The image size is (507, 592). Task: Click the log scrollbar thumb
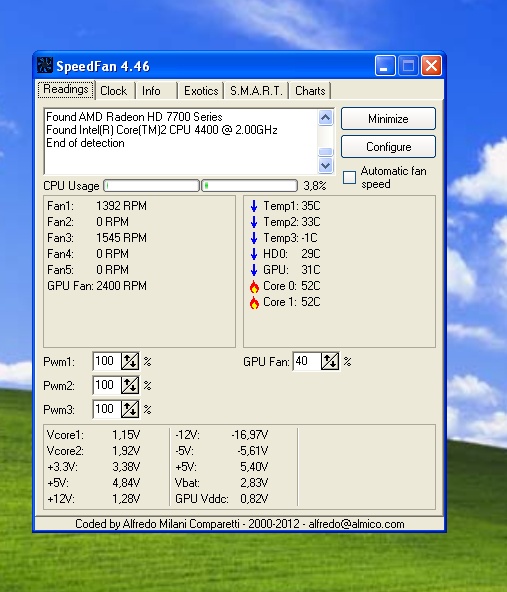coord(325,152)
